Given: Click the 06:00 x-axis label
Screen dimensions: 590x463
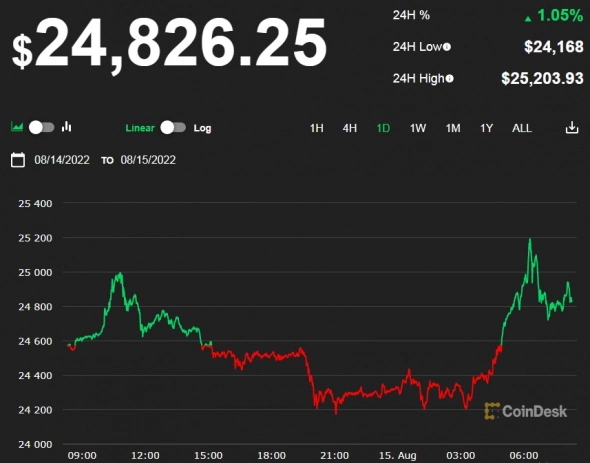Looking at the screenshot, I should click(x=524, y=456).
